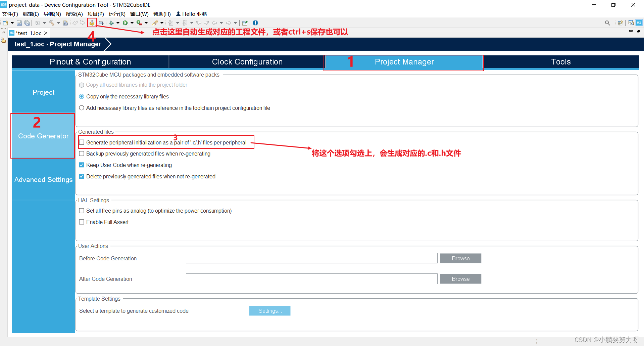
Task: Click the Run with external tools icon
Action: click(x=139, y=23)
